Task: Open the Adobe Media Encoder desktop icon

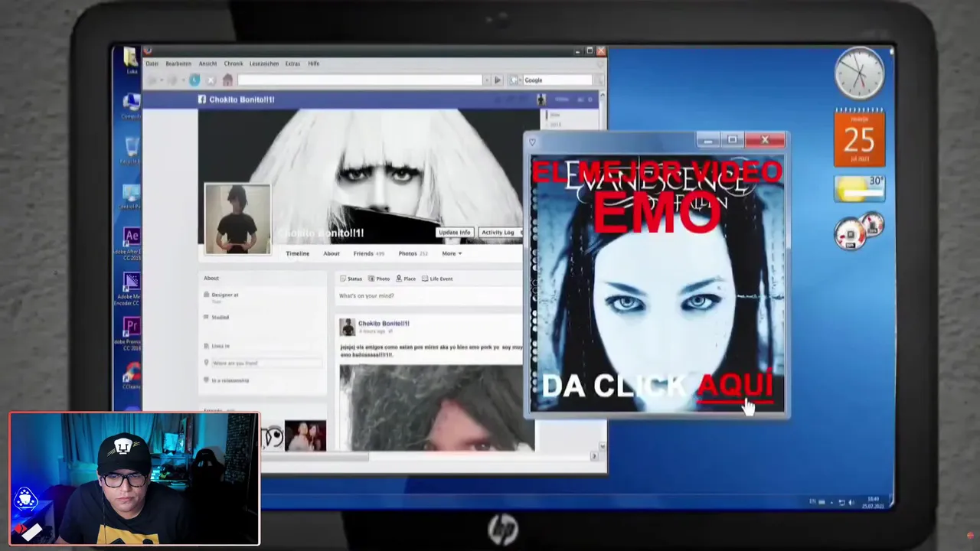Action: [x=131, y=289]
